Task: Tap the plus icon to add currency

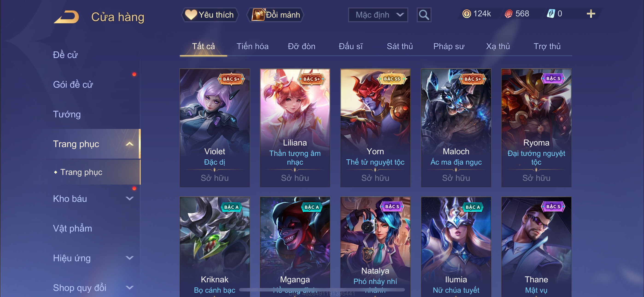Action: point(591,14)
